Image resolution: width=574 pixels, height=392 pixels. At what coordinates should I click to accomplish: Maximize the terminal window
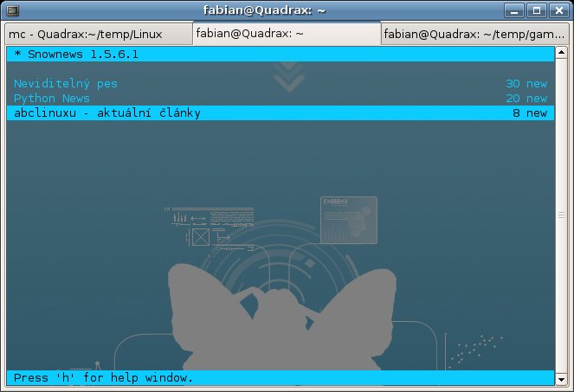[537, 10]
